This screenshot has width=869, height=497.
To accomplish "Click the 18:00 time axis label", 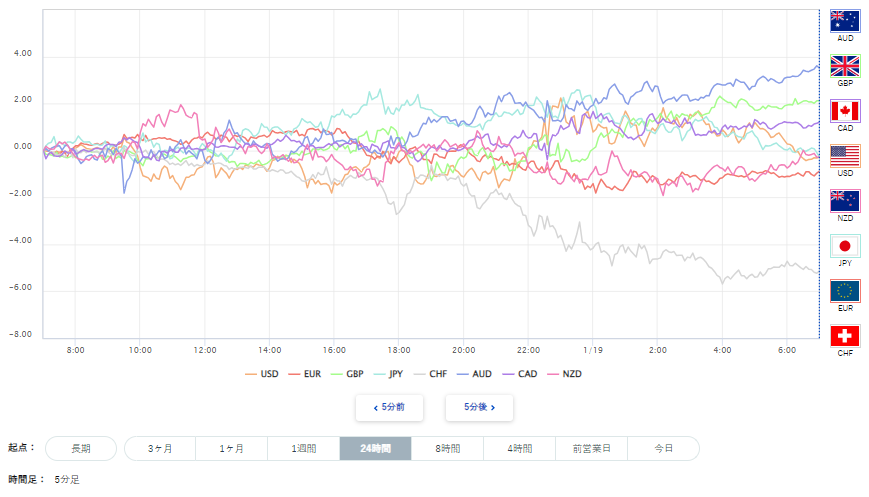I will click(399, 350).
